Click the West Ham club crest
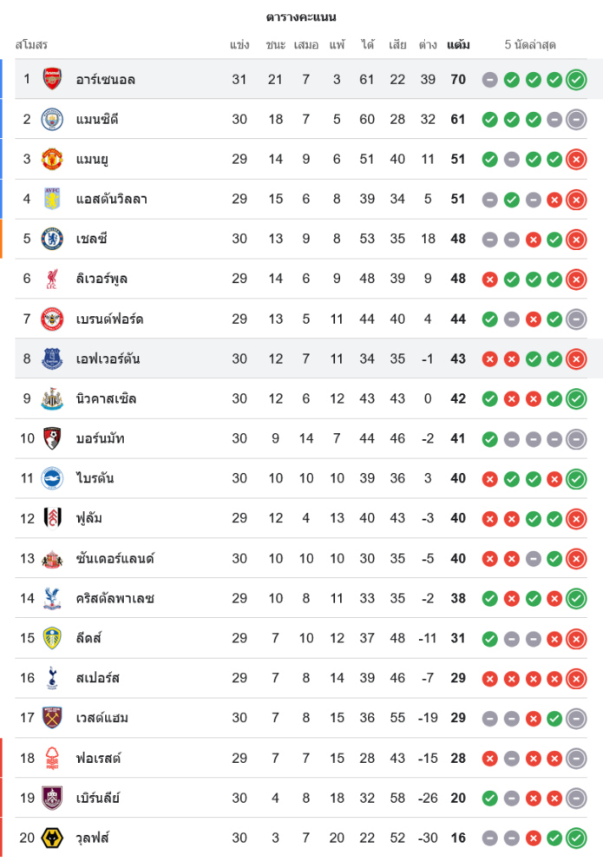Image resolution: width=603 pixels, height=868 pixels. pos(53,718)
